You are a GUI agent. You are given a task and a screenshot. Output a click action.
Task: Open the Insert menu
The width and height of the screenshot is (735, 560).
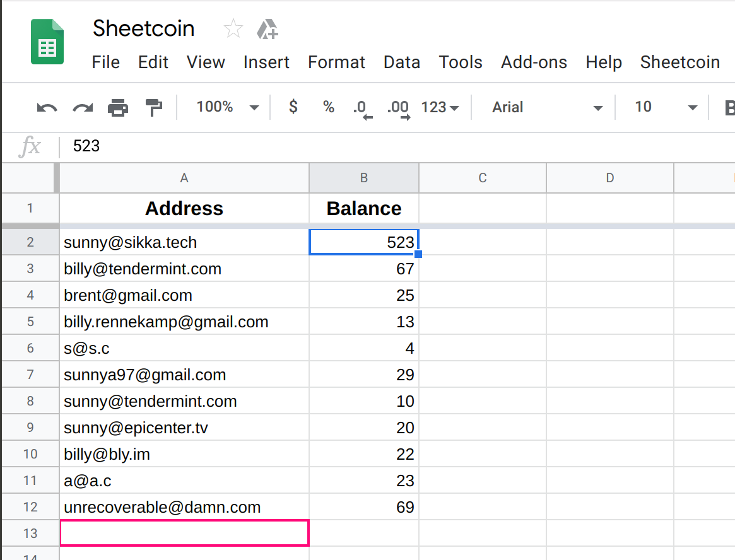pyautogui.click(x=266, y=62)
